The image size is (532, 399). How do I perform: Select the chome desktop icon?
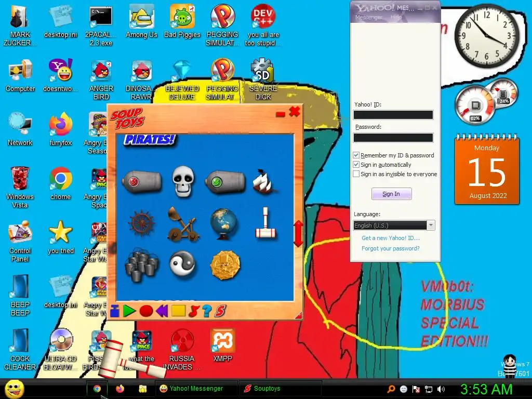click(60, 183)
